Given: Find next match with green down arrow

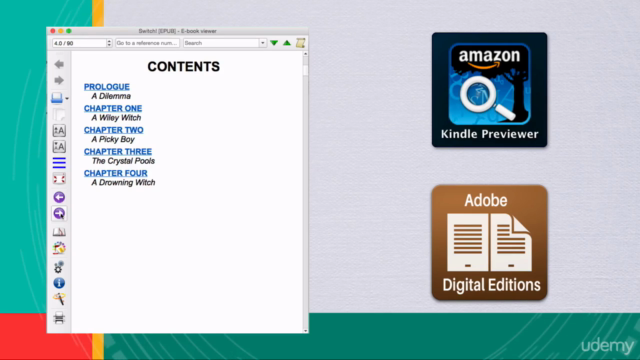Looking at the screenshot, I should 274,43.
